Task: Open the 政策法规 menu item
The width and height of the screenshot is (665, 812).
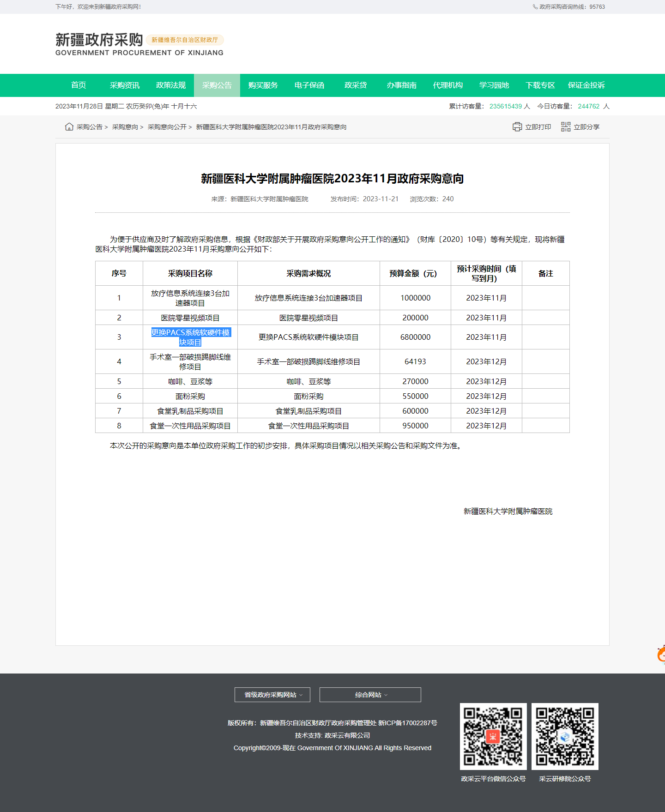Action: coord(171,85)
